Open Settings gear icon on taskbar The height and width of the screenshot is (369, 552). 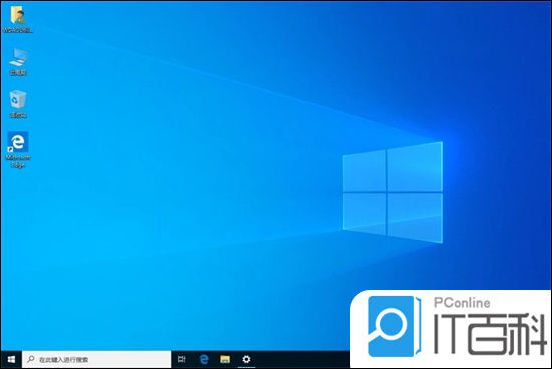coord(246,359)
